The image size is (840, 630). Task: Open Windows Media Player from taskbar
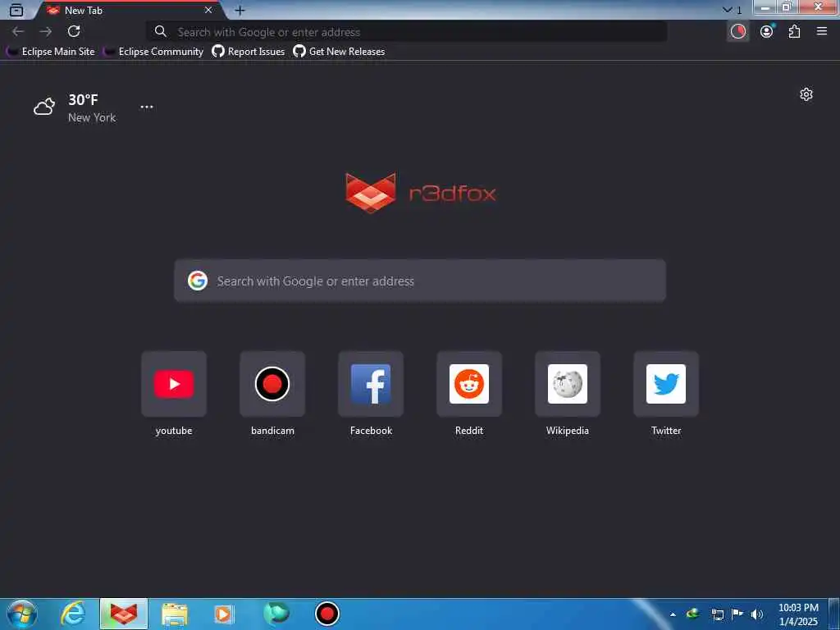coord(224,614)
